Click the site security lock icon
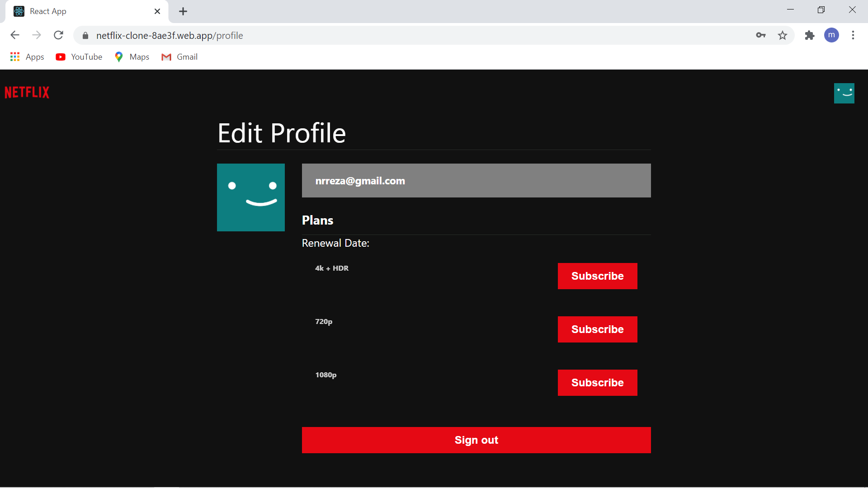This screenshot has height=488, width=868. [x=85, y=35]
